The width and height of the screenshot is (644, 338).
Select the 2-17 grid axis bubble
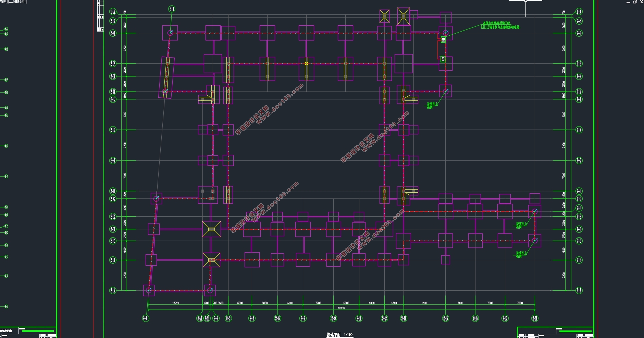(x=505, y=318)
